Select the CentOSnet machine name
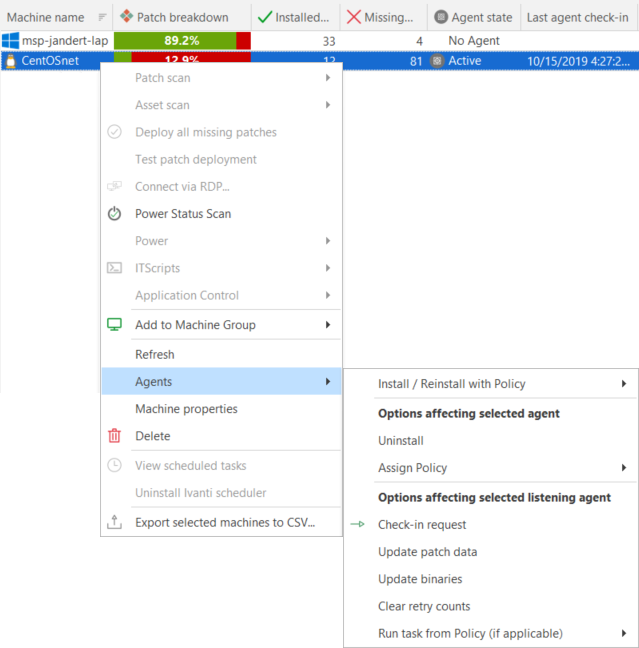Image resolution: width=639 pixels, height=648 pixels. (50, 61)
